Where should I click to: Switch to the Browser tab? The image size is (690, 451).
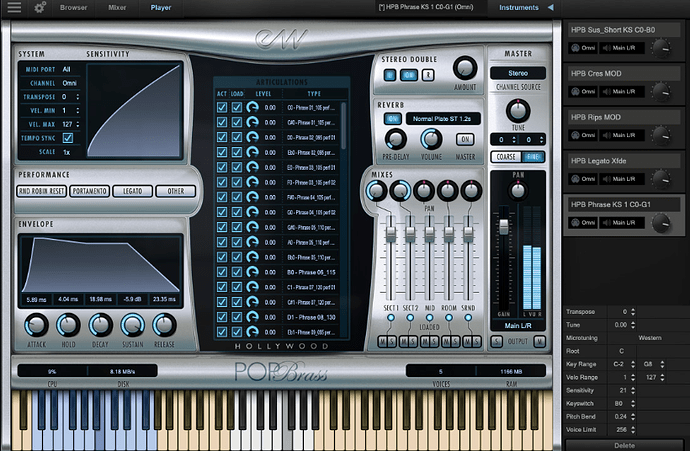pyautogui.click(x=73, y=7)
